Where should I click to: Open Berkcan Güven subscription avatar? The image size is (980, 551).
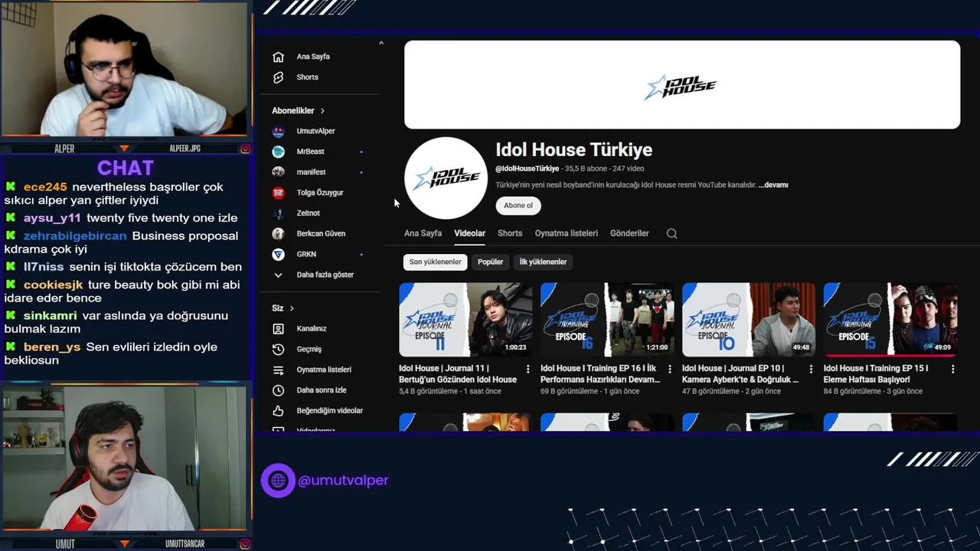(279, 233)
